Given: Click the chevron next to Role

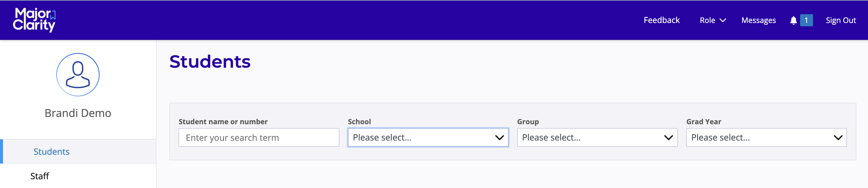Looking at the screenshot, I should pyautogui.click(x=723, y=20).
